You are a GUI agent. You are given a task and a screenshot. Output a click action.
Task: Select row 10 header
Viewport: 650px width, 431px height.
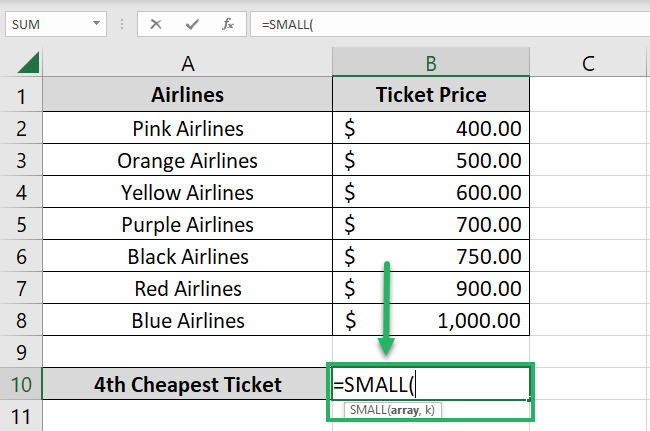pyautogui.click(x=22, y=384)
